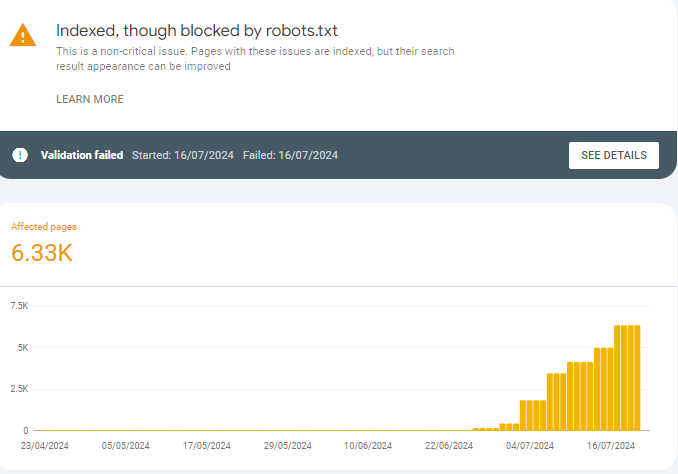The image size is (678, 474).
Task: Click the non-critical issue description text
Action: click(x=255, y=59)
